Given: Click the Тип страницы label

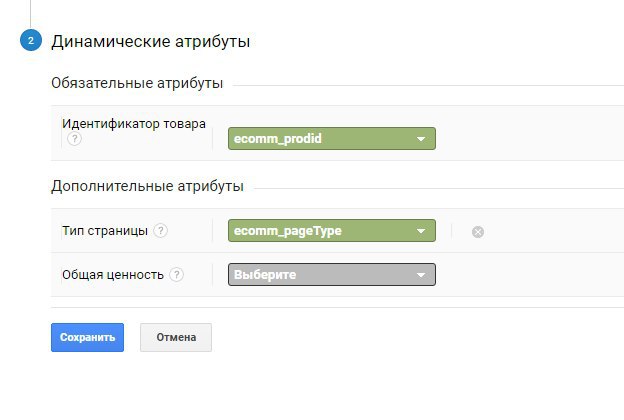Looking at the screenshot, I should click(105, 231).
